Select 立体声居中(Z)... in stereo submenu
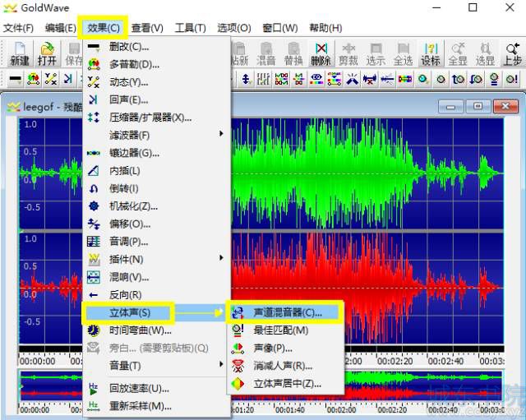The image size is (526, 420). tap(285, 384)
